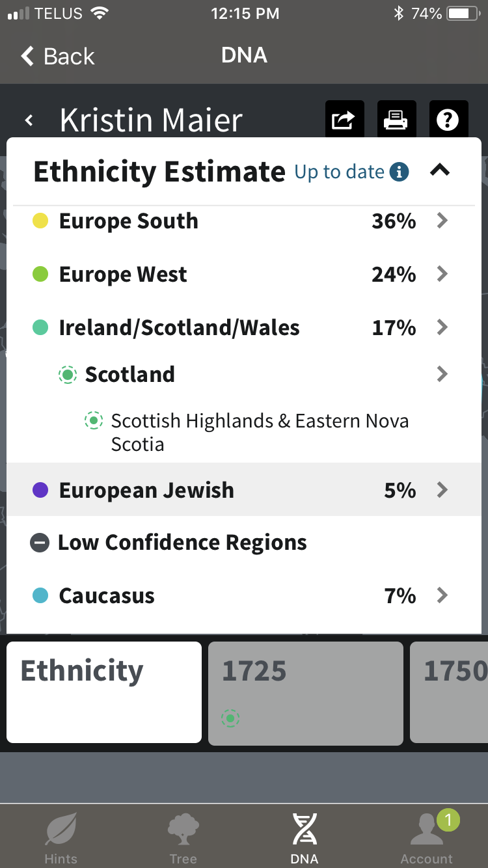Go Back using the top navigation button
The image size is (488, 868).
(57, 56)
